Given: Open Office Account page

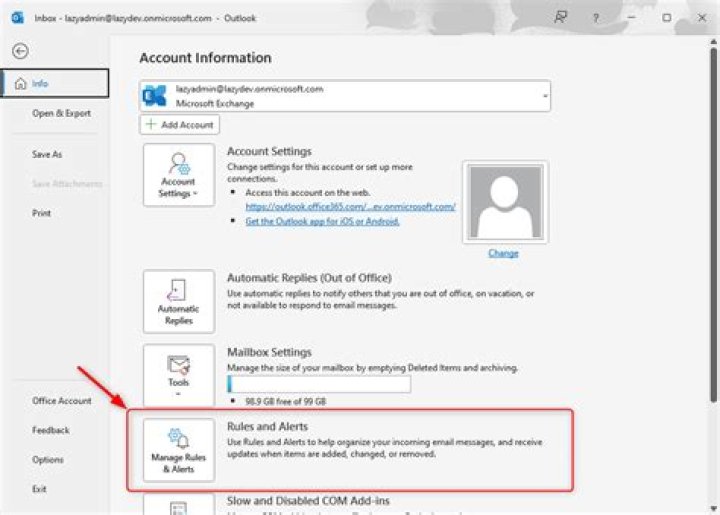Looking at the screenshot, I should pos(62,401).
